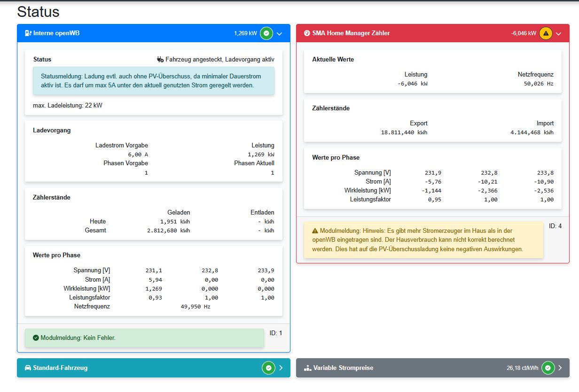Click the car icon beside Standard-Fahrzeug
The height and width of the screenshot is (392, 579).
click(x=28, y=368)
